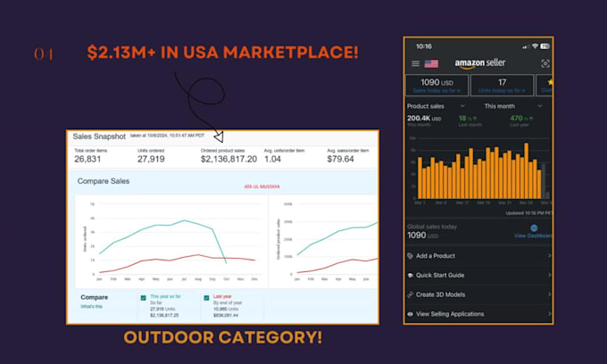The width and height of the screenshot is (607, 364).
Task: Click the $836,081.44 last year sales total
Action: tap(226, 315)
